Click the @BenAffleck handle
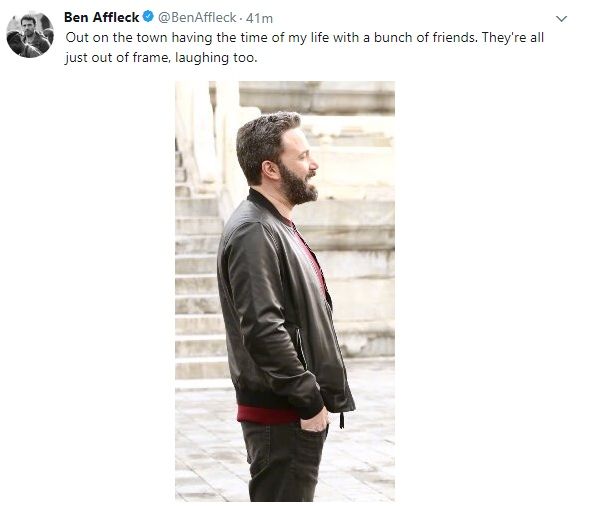This screenshot has height=506, width=596. click(x=197, y=17)
